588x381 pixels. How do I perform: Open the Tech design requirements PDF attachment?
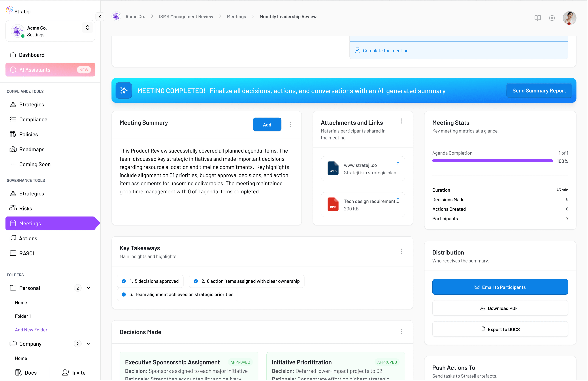(x=363, y=204)
